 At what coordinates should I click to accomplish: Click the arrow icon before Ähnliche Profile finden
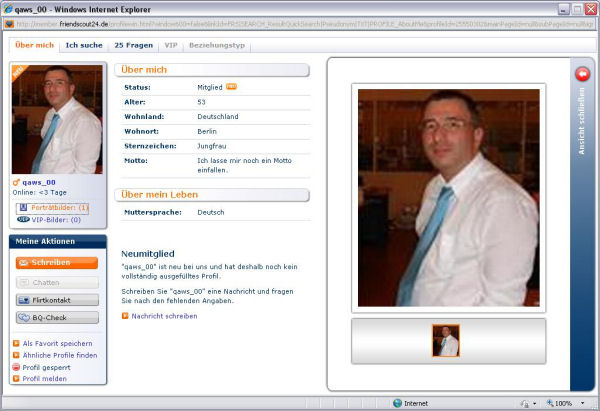coord(16,355)
